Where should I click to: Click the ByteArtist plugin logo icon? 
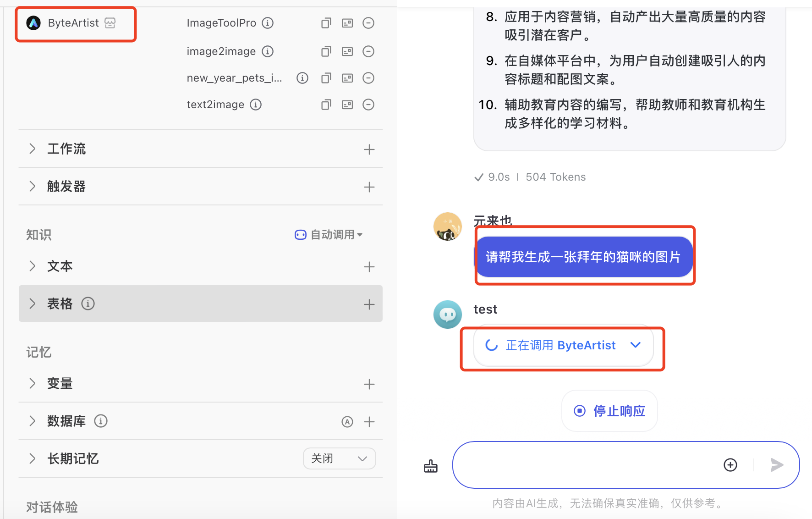[x=33, y=23]
